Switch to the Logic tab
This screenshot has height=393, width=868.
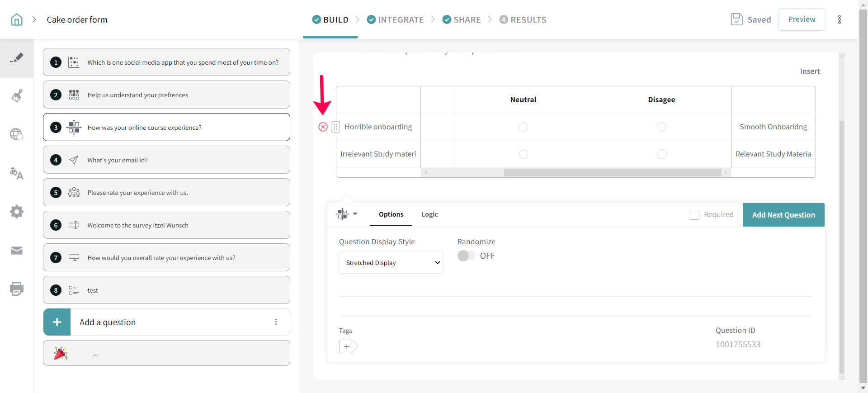pyautogui.click(x=429, y=214)
